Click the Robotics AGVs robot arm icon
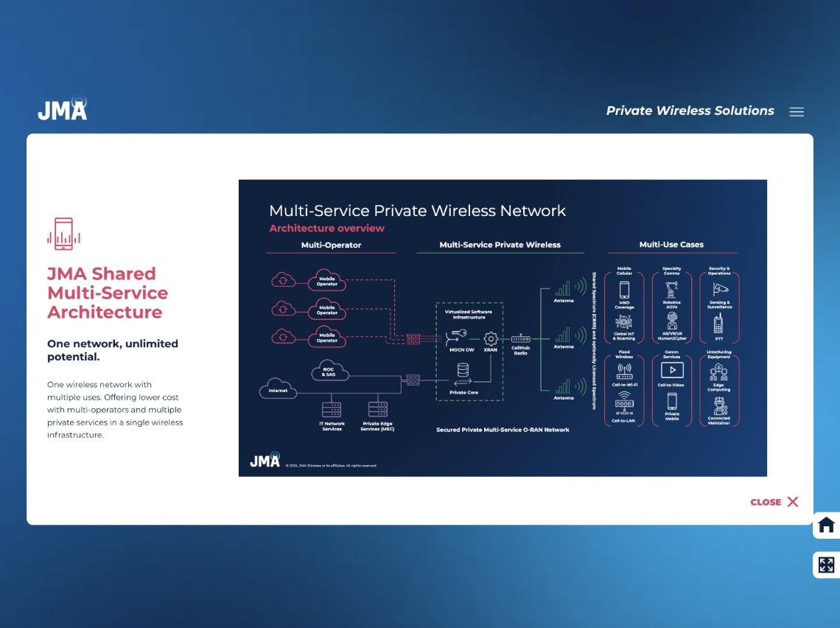 671,289
